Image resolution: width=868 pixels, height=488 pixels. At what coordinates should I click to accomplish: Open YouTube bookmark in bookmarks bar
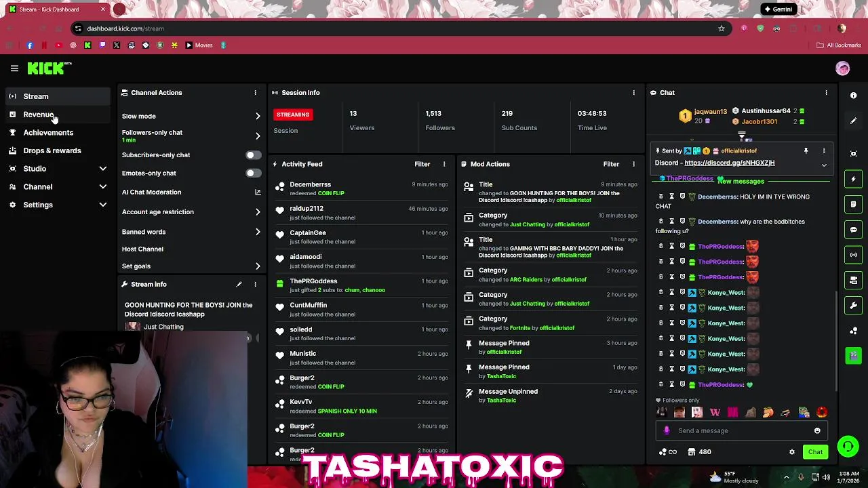point(58,45)
